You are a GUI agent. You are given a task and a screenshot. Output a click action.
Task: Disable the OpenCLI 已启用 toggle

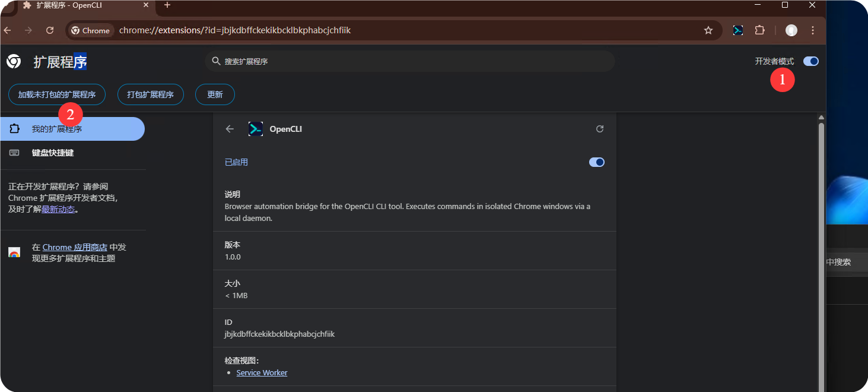tap(596, 162)
